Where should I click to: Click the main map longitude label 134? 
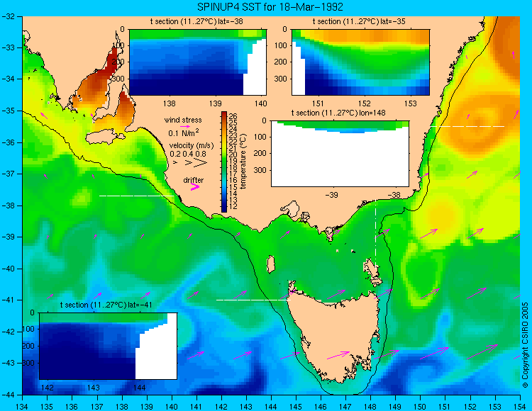pos(22,407)
